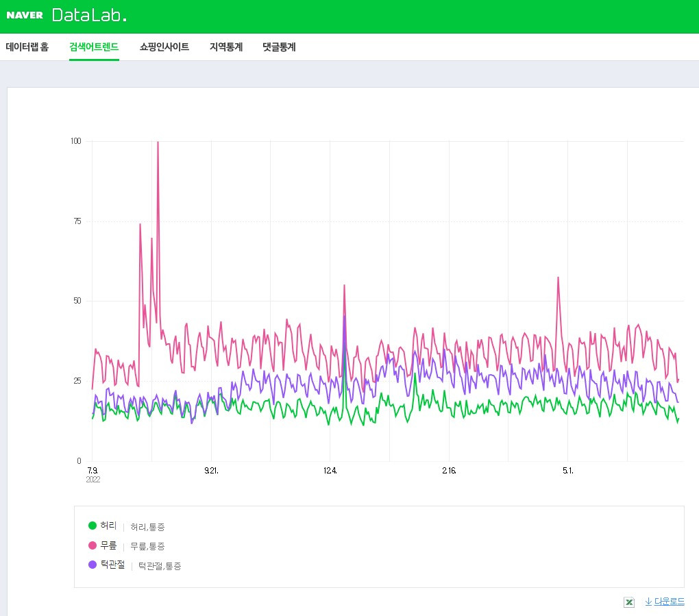Click the DataLab title logo
The width and height of the screenshot is (699, 616).
point(89,16)
